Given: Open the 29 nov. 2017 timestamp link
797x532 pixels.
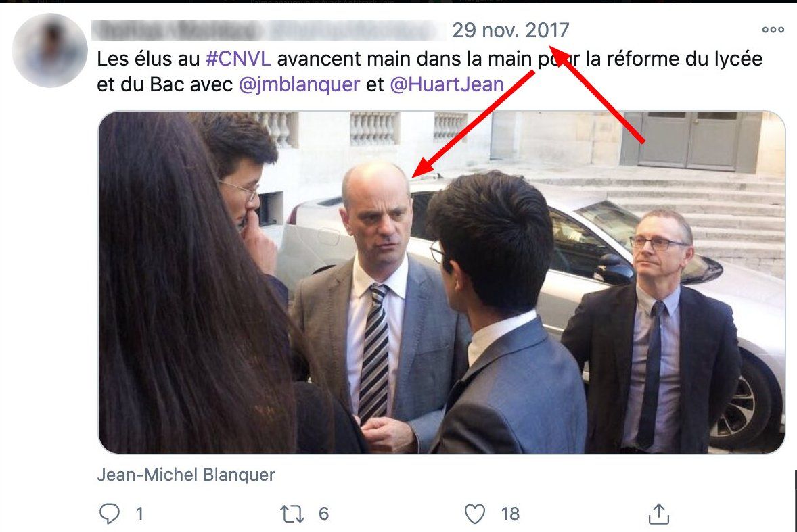Looking at the screenshot, I should 510,30.
